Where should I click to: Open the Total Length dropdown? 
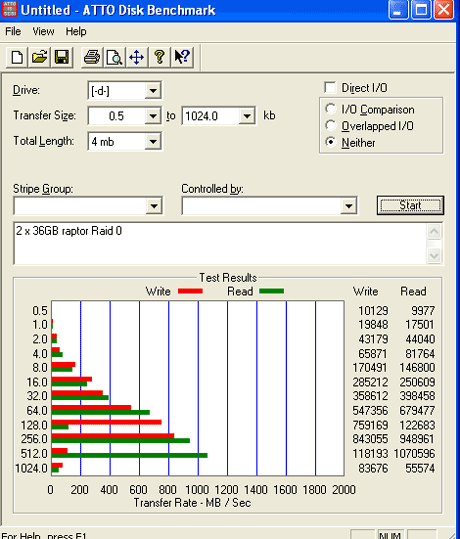153,141
